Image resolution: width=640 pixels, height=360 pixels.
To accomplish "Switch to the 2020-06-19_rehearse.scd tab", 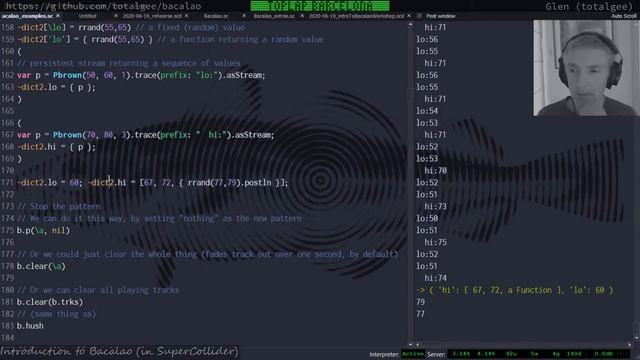I will [152, 16].
